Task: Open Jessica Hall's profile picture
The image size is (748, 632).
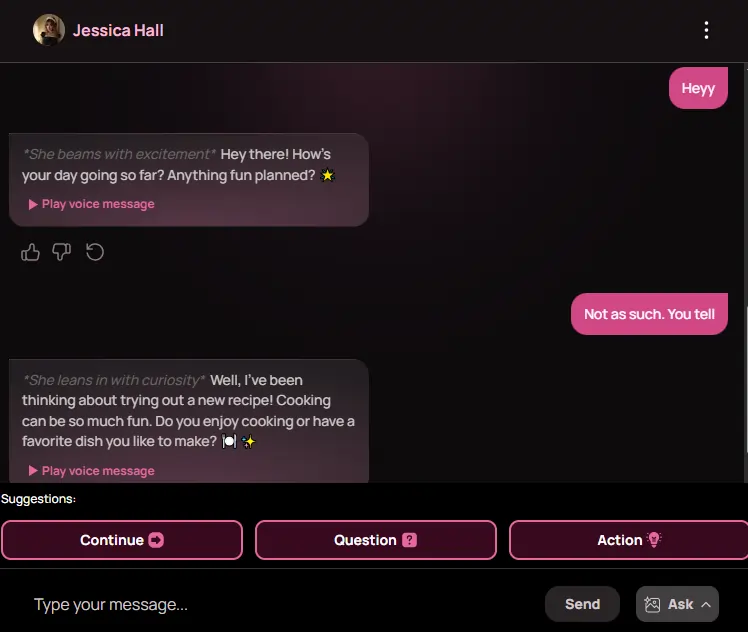Action: tap(48, 30)
